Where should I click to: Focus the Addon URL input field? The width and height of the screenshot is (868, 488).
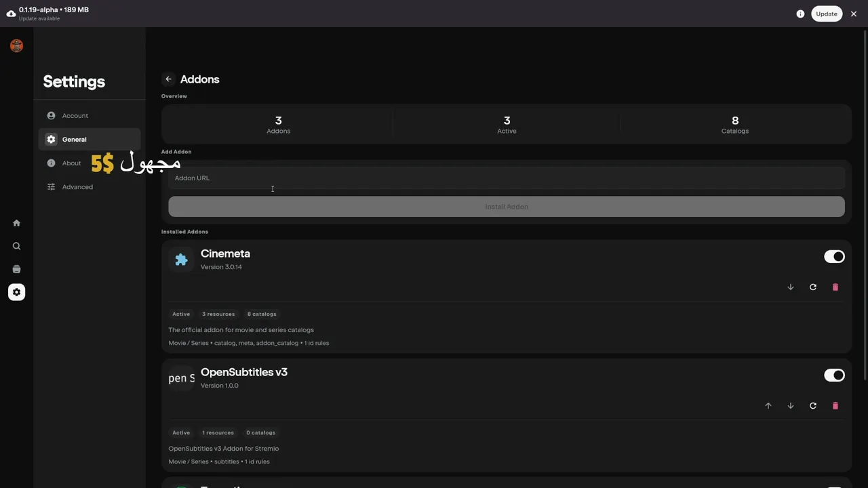click(507, 178)
